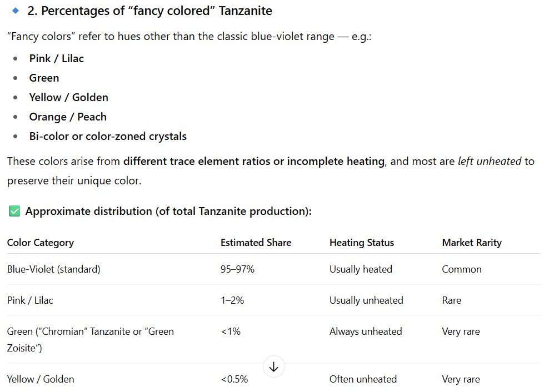Click the italic 'left unheated' text
Viewport: 544px width, 392px height.
pyautogui.click(x=490, y=162)
